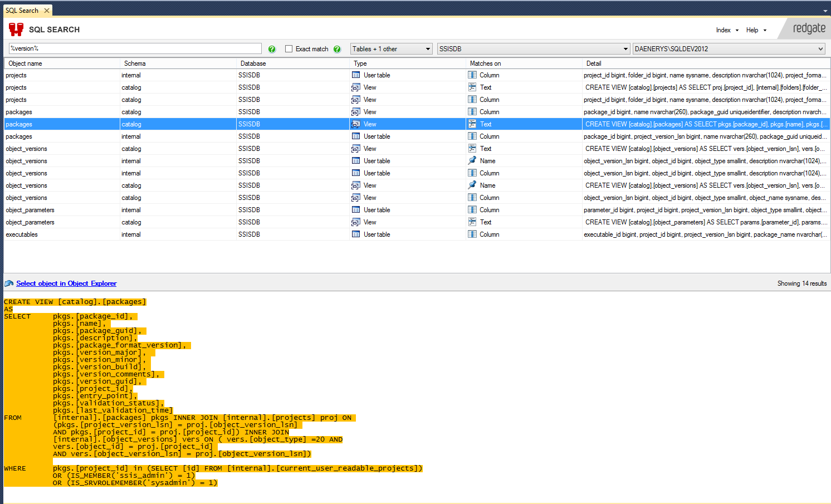Click Name match icon in object_versions catalog row

point(472,185)
